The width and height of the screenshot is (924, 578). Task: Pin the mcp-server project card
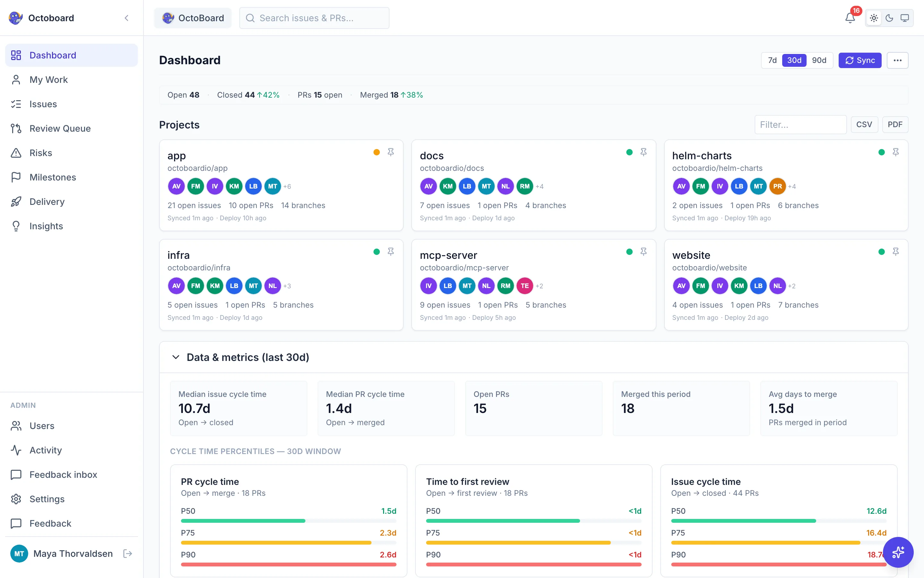[x=643, y=251]
